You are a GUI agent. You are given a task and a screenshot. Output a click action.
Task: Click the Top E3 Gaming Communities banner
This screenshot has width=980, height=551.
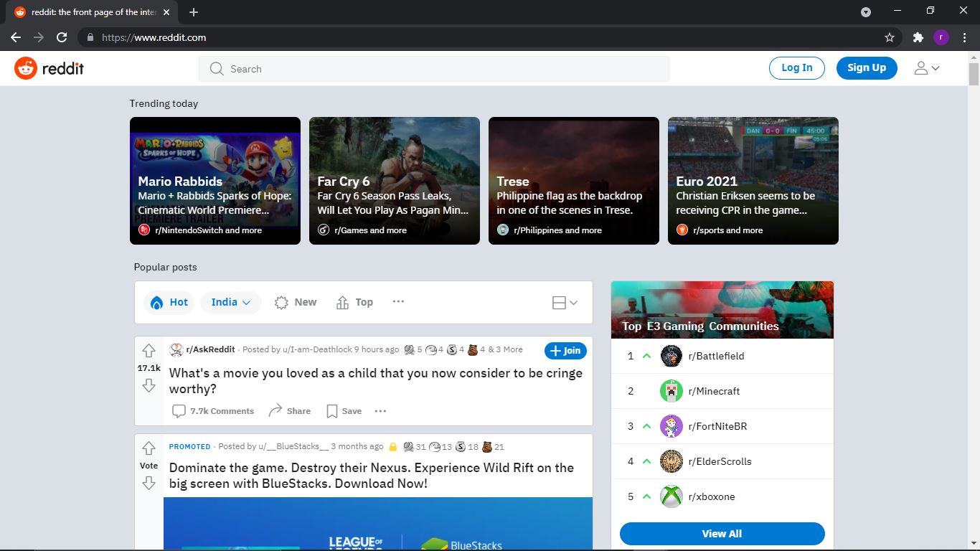[722, 310]
